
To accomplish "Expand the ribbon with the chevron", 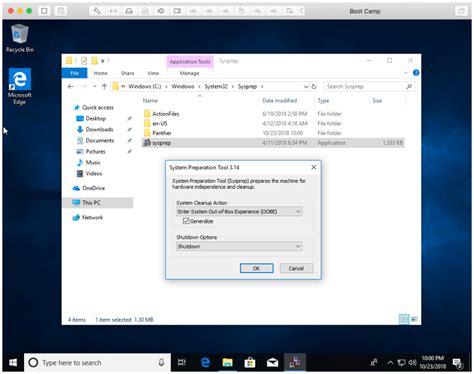I will coord(406,73).
